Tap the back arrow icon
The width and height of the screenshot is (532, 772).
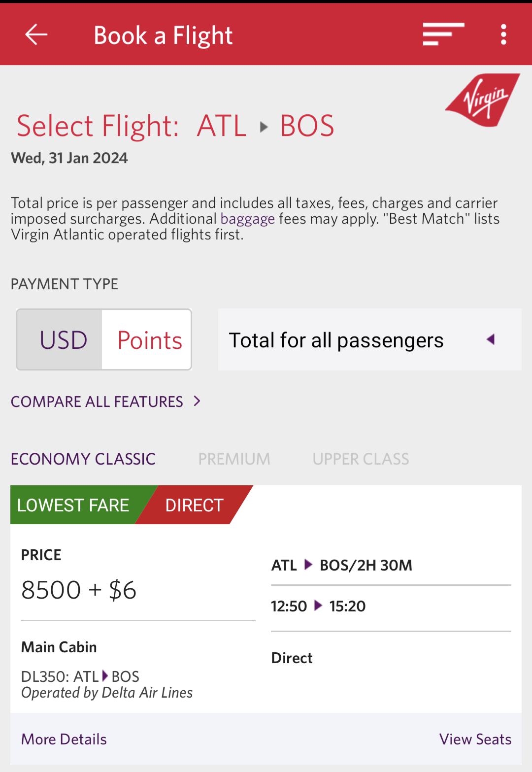pyautogui.click(x=36, y=35)
